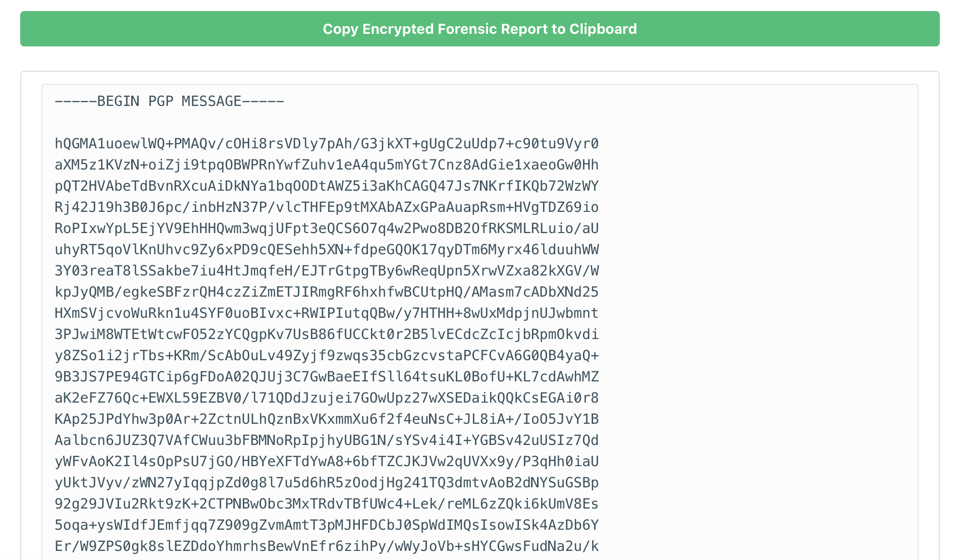Click the line beginning 5oqa+ysWIdfJEmfjqq7
The width and height of the screenshot is (960, 560).
[x=326, y=525]
